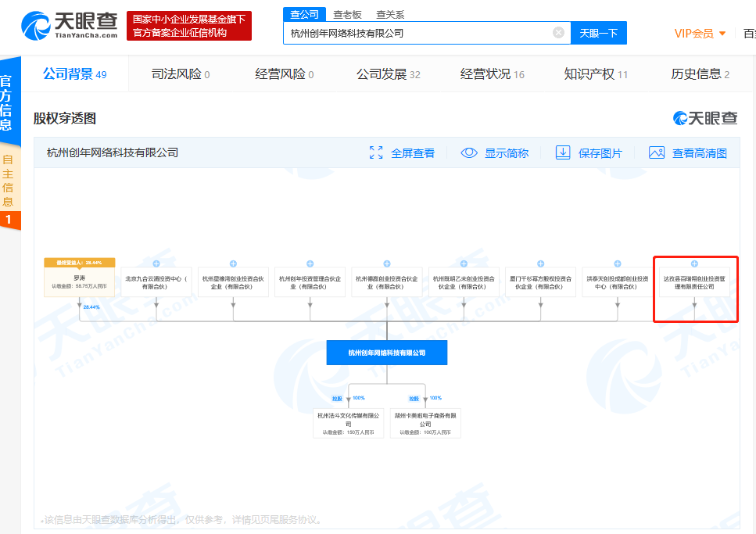Open the VIP会员 dropdown
Viewport: 756px width, 534px height.
pyautogui.click(x=700, y=33)
